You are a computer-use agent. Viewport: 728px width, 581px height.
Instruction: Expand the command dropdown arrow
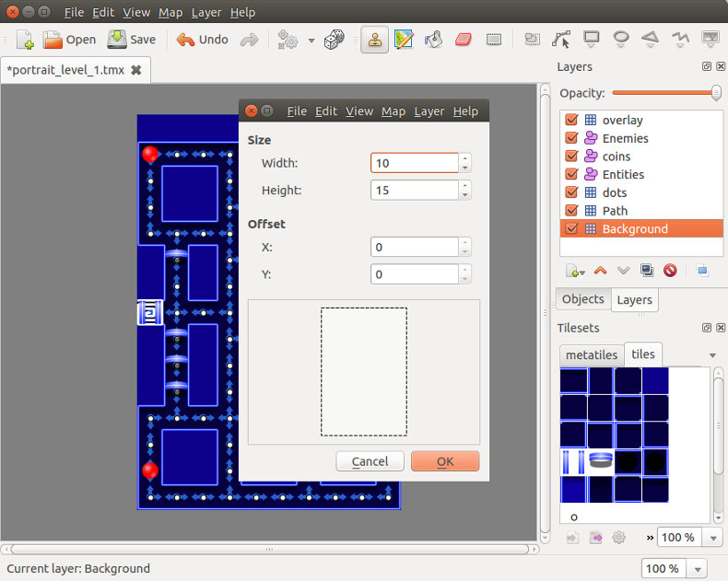[x=311, y=41]
